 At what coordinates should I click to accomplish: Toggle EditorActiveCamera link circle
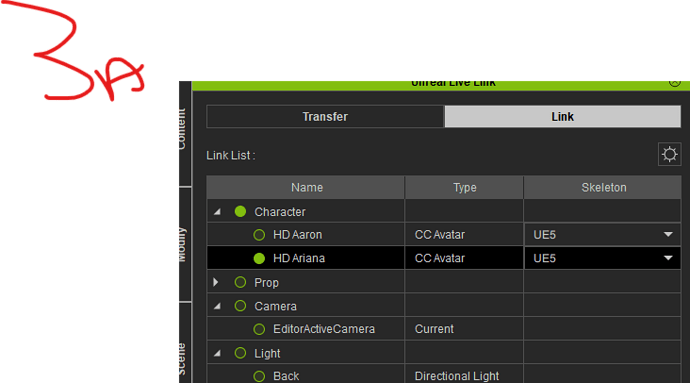point(259,329)
